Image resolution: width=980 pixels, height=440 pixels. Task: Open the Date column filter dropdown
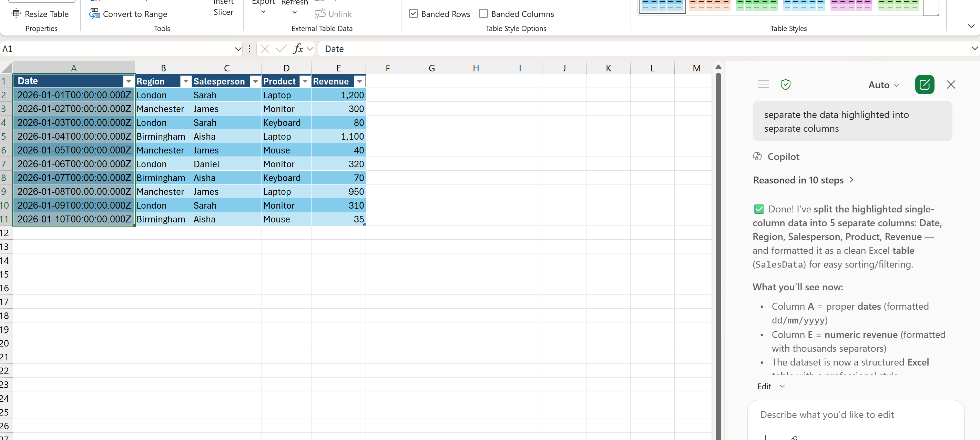coord(128,81)
